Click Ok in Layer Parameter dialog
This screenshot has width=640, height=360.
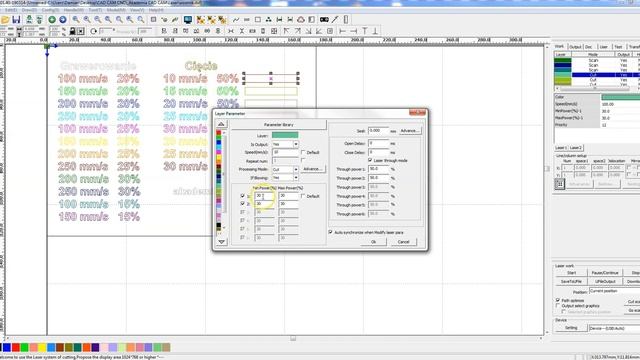(x=373, y=242)
